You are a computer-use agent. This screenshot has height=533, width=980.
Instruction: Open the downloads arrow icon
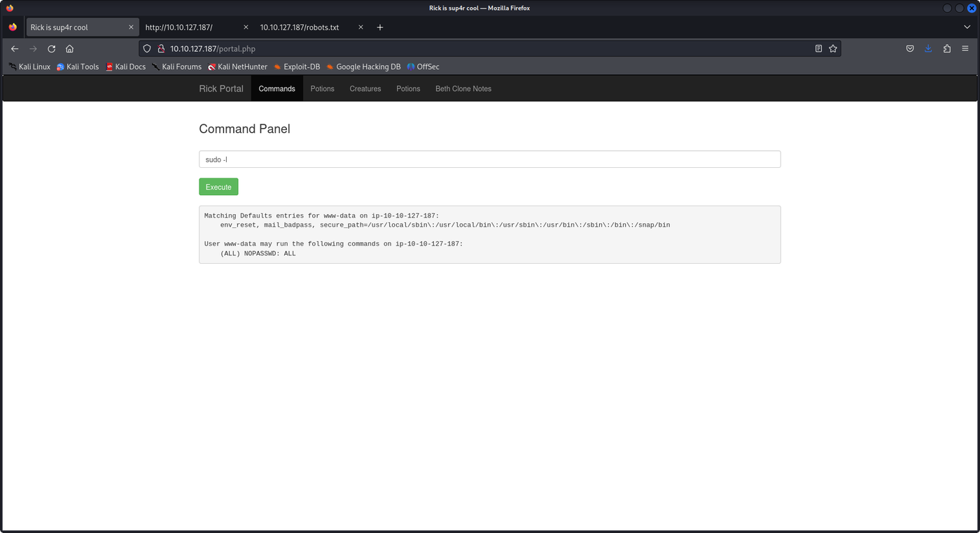pos(928,49)
